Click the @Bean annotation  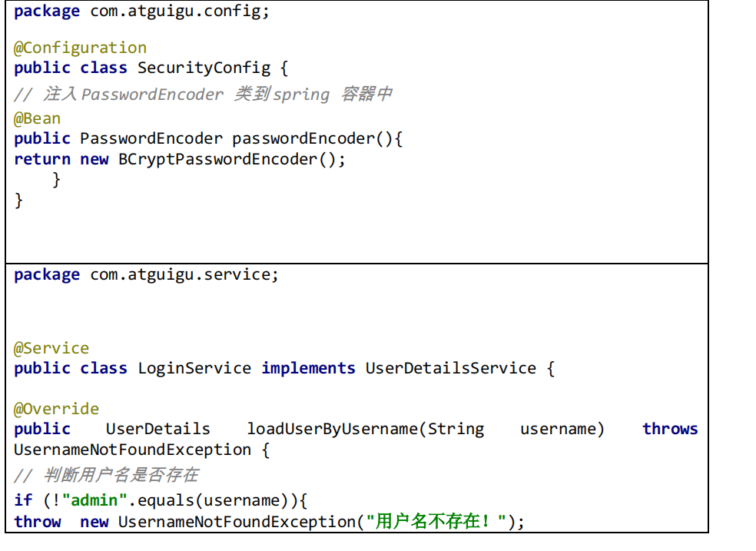[x=36, y=118]
